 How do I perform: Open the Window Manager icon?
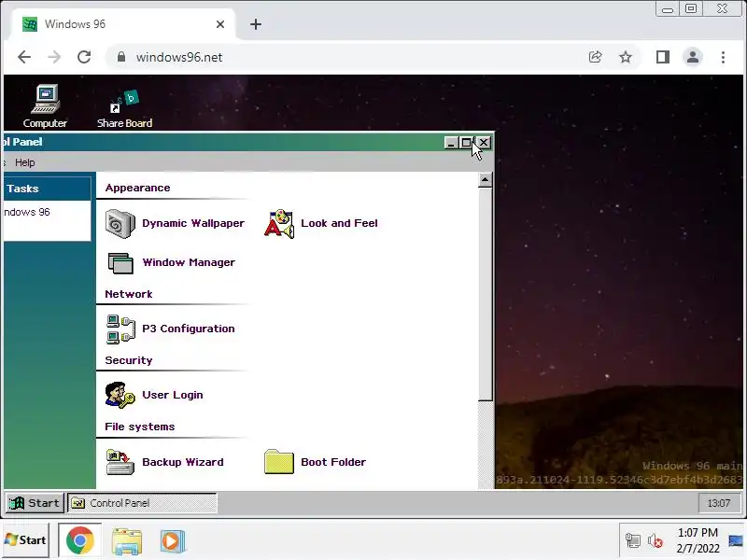(x=120, y=263)
